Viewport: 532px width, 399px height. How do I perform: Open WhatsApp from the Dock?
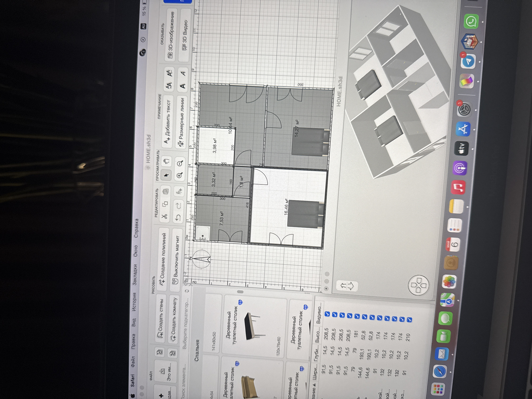click(472, 22)
